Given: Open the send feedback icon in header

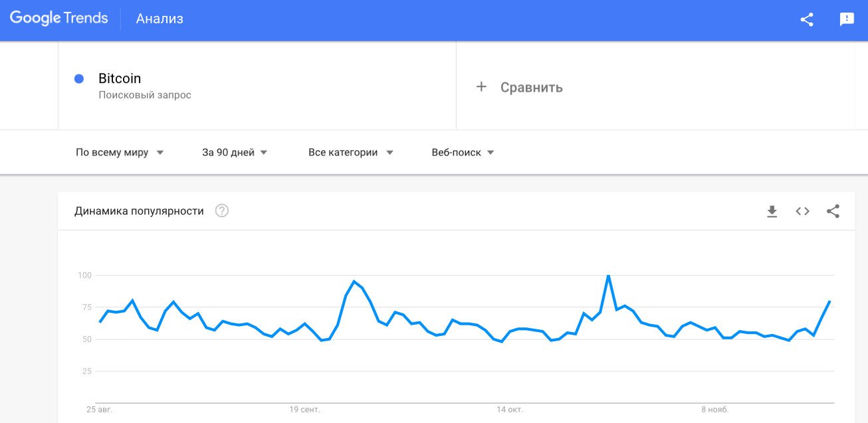Looking at the screenshot, I should pyautogui.click(x=847, y=19).
